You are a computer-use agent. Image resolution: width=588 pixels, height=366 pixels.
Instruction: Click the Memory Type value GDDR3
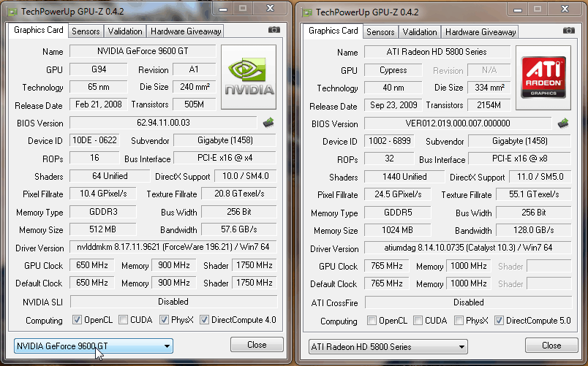(103, 212)
